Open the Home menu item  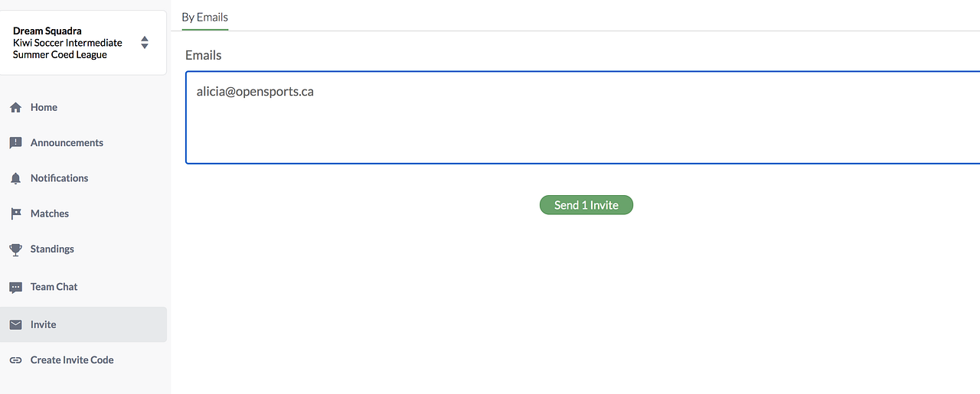pos(44,108)
